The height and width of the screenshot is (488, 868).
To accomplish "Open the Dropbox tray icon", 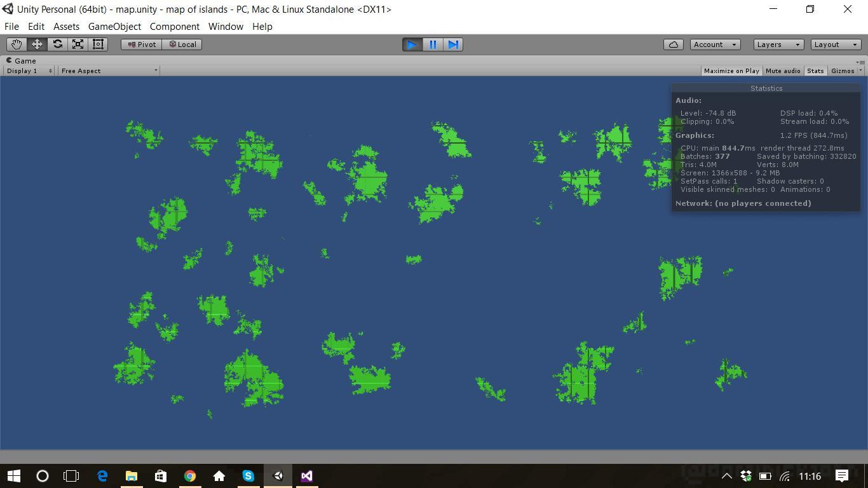I will point(746,476).
